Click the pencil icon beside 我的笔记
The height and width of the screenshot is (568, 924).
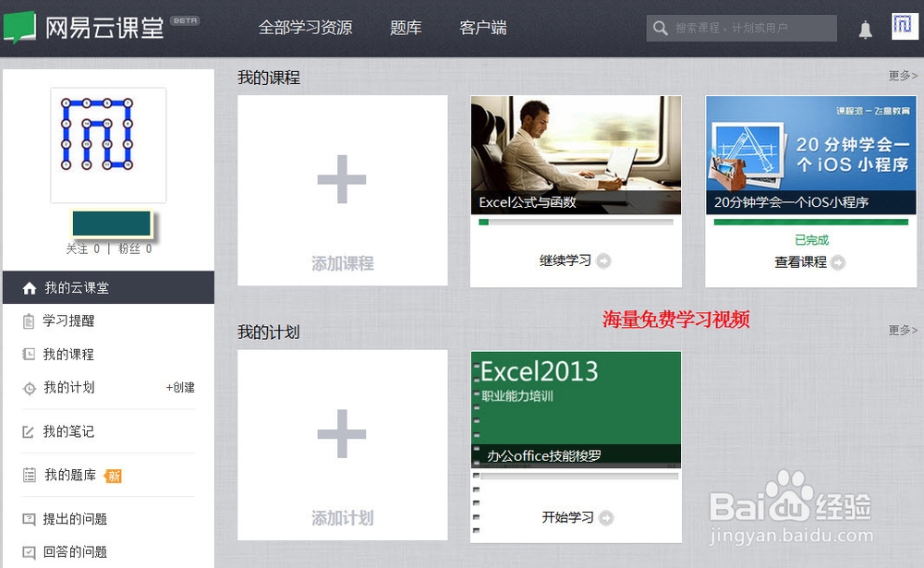pos(29,432)
